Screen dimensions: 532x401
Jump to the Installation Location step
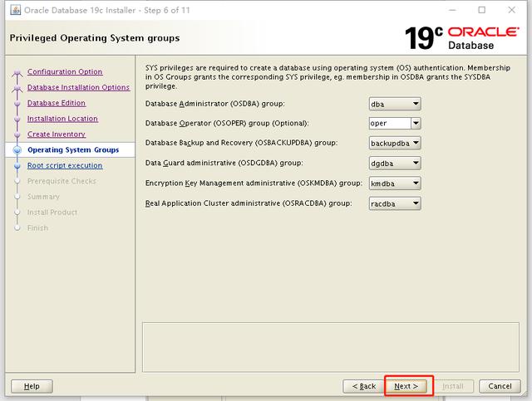coord(62,118)
